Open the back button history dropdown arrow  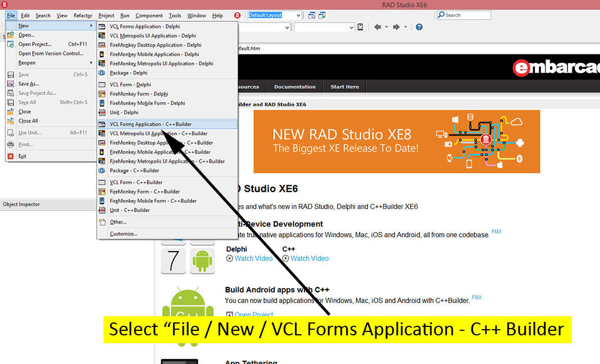[387, 27]
